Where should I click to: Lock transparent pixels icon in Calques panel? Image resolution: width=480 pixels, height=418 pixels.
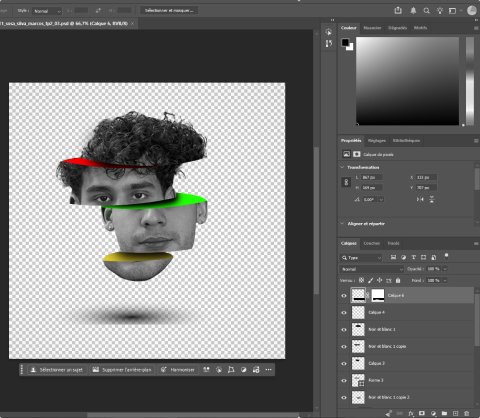click(x=361, y=281)
